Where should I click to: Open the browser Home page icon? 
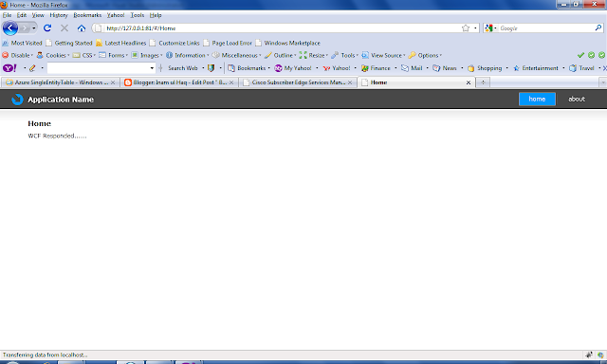coord(82,28)
